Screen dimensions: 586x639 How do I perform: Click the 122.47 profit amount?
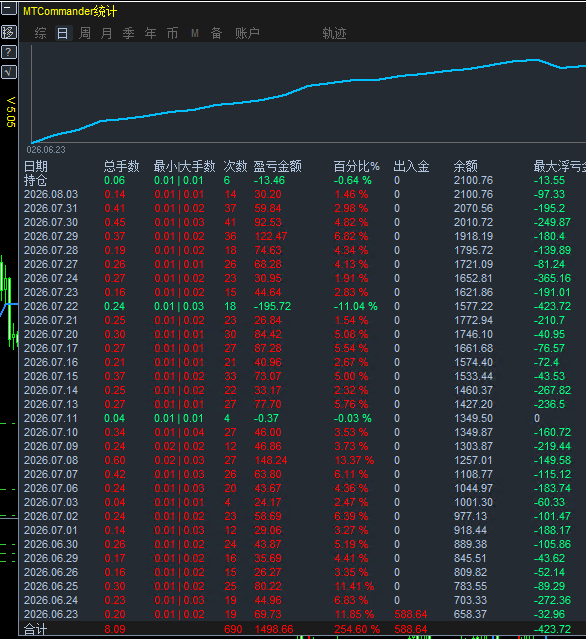[271, 236]
